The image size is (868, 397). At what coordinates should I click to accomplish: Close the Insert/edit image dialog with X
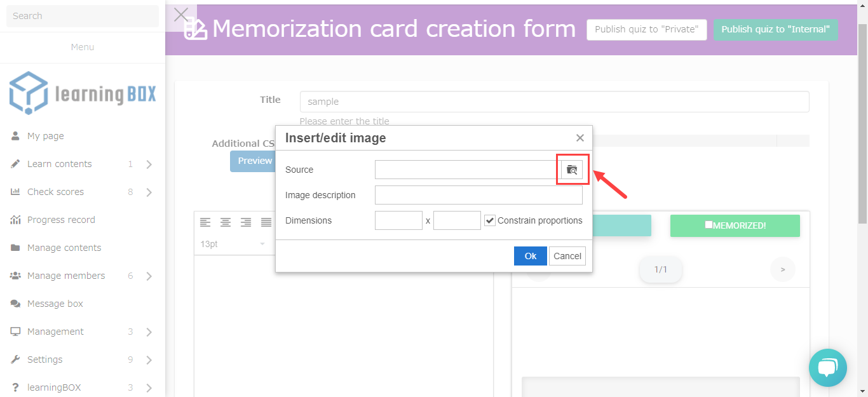tap(580, 138)
